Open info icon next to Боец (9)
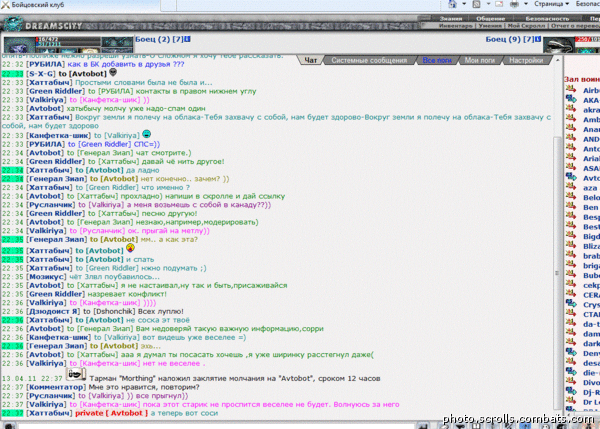Screen dimensions: 600x429 pyautogui.click(x=538, y=39)
